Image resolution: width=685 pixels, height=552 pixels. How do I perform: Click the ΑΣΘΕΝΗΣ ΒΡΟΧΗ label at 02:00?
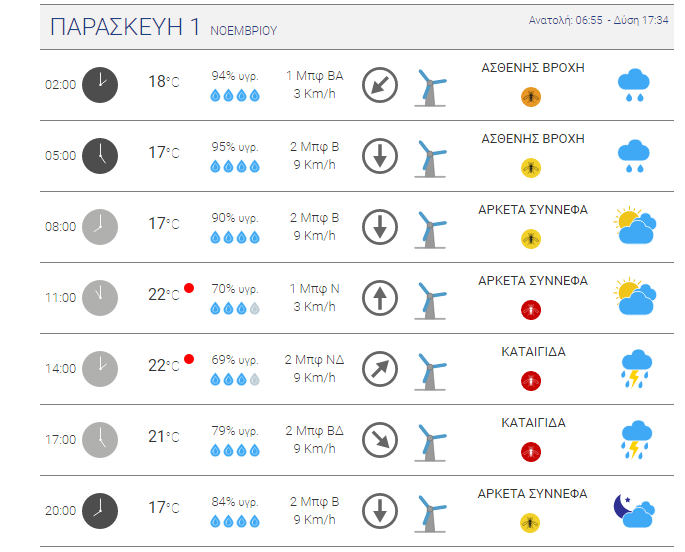pos(533,68)
